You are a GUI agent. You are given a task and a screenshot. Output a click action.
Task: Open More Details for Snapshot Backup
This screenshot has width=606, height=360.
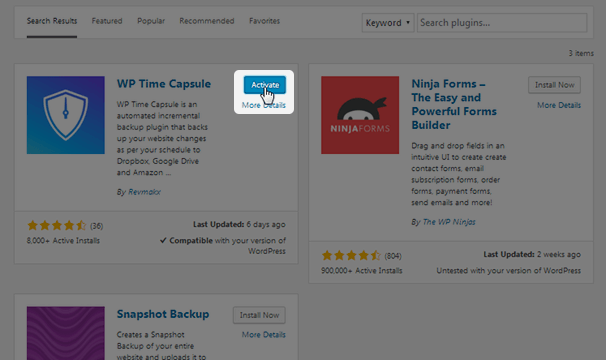click(x=264, y=335)
